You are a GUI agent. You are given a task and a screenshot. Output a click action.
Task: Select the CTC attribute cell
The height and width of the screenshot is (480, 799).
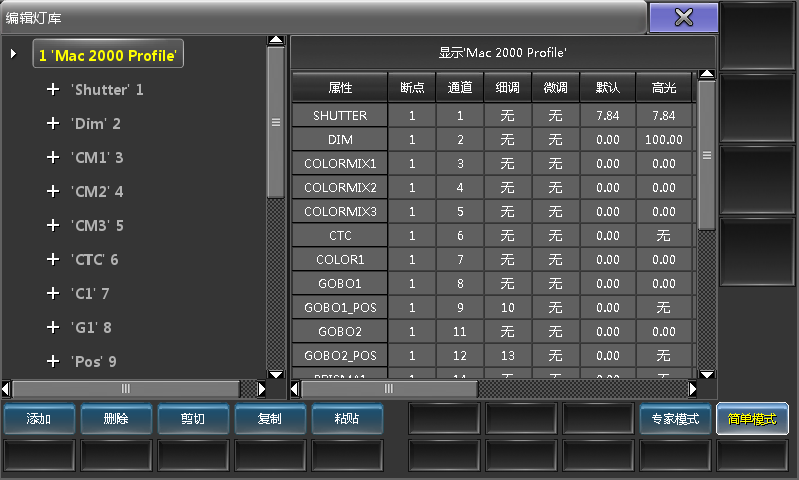340,235
